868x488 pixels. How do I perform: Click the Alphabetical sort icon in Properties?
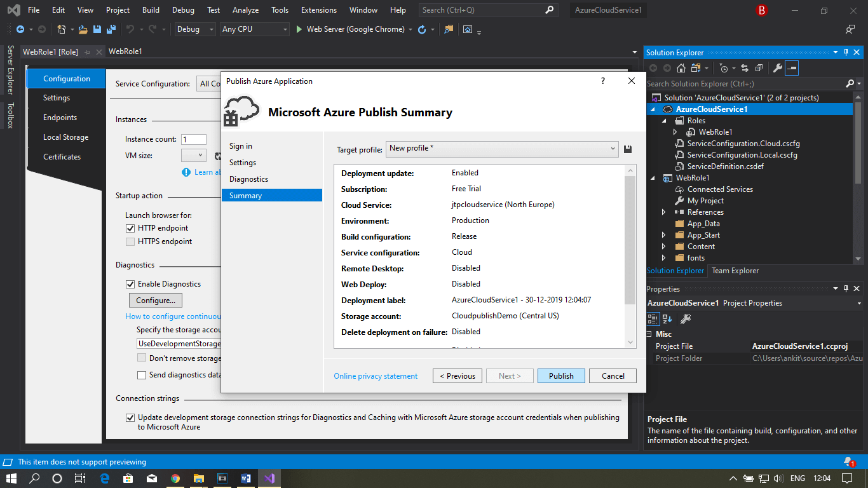coord(667,319)
